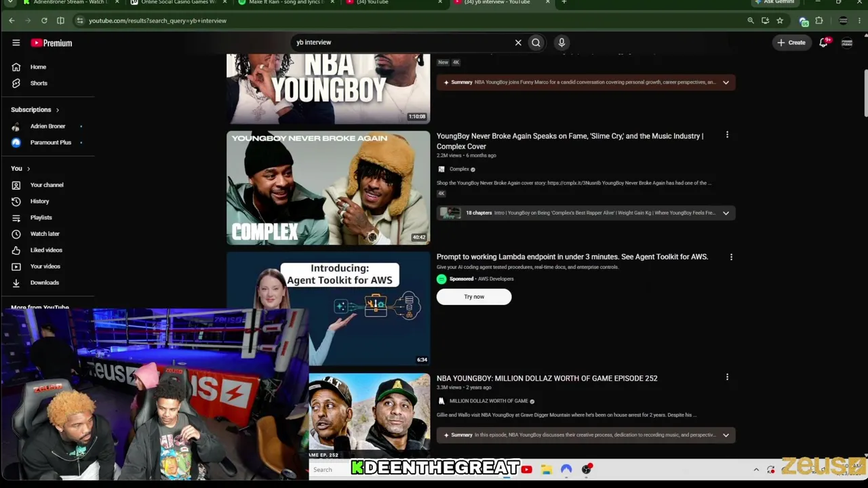This screenshot has height=488, width=868.
Task: Open more options for the Complex video
Action: (727, 136)
